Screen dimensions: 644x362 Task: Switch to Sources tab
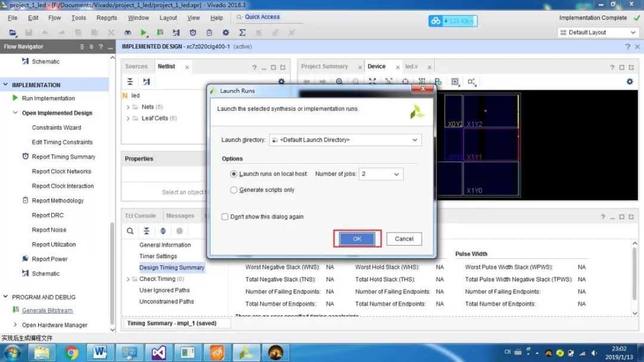(137, 66)
